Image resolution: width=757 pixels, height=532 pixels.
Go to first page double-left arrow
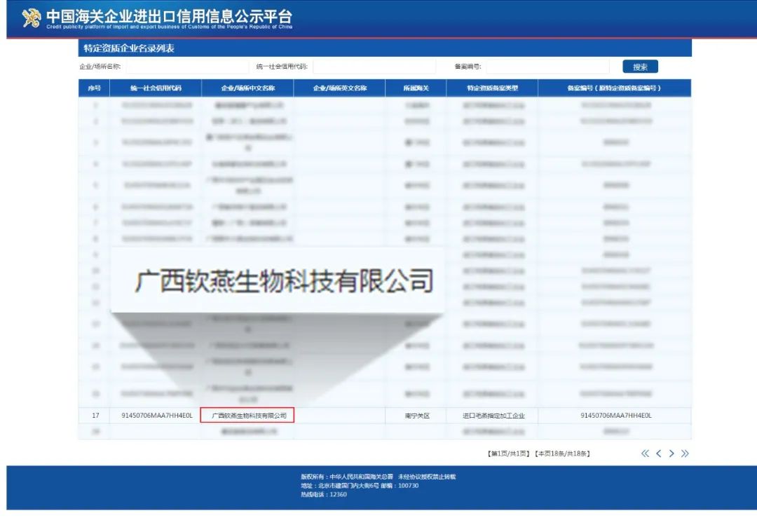(x=645, y=453)
